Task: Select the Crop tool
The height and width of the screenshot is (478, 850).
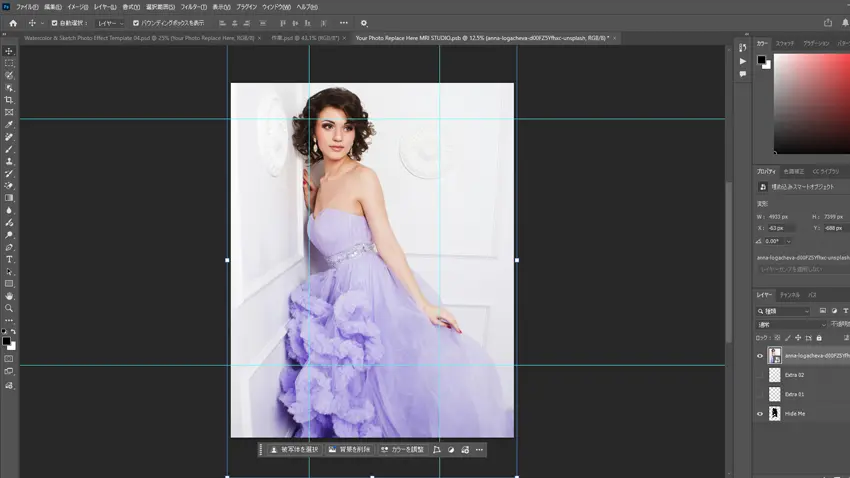Action: 9,100
